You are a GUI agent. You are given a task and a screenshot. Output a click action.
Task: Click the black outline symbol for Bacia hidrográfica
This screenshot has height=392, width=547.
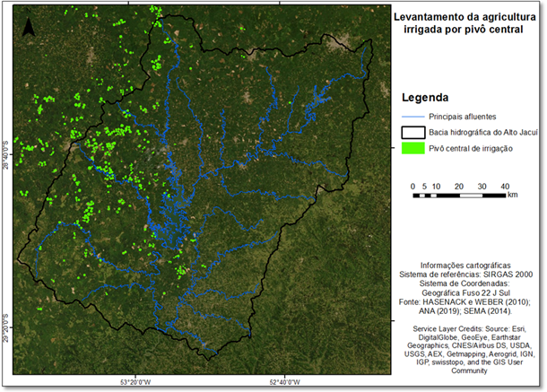point(413,132)
